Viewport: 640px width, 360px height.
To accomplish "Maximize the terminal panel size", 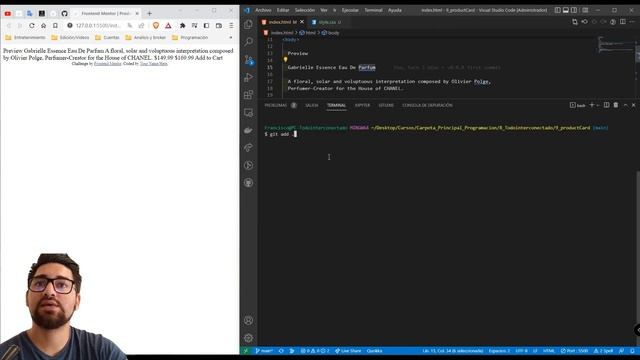I will 625,105.
